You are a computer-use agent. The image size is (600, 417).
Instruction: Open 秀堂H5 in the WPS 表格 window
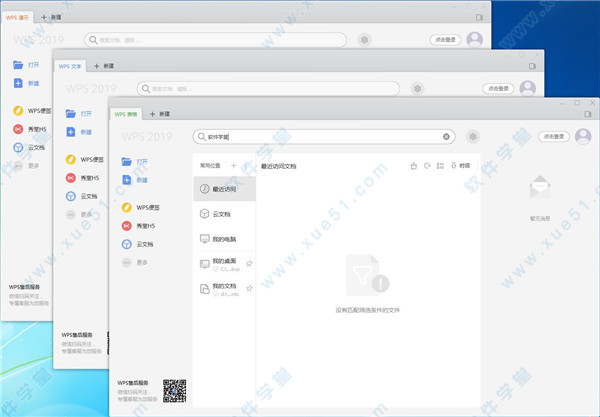click(138, 226)
